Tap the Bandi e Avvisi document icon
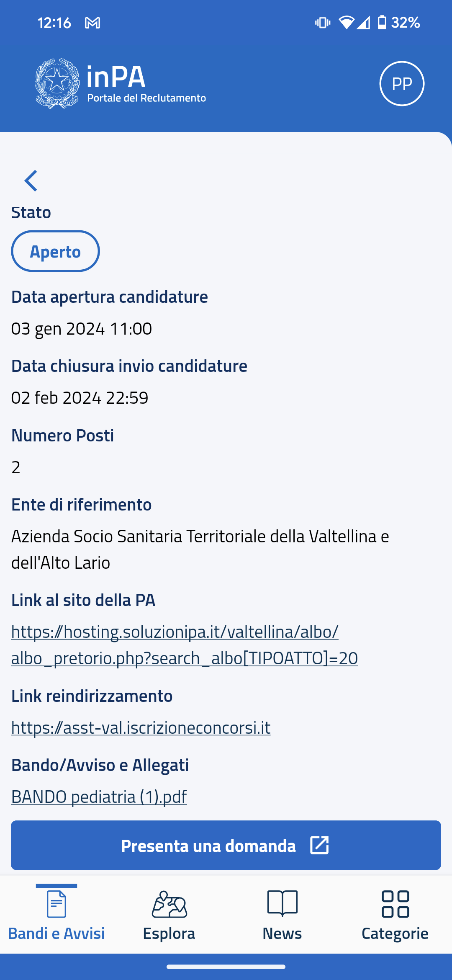This screenshot has height=980, width=452. coord(56,904)
